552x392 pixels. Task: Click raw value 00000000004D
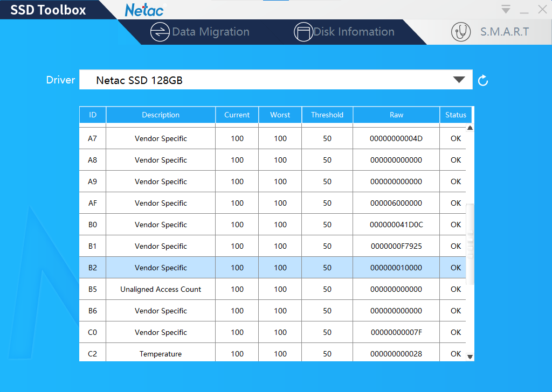pos(396,138)
